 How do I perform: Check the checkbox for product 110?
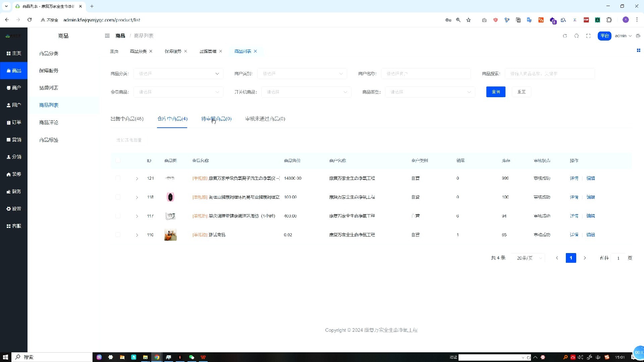(x=118, y=235)
